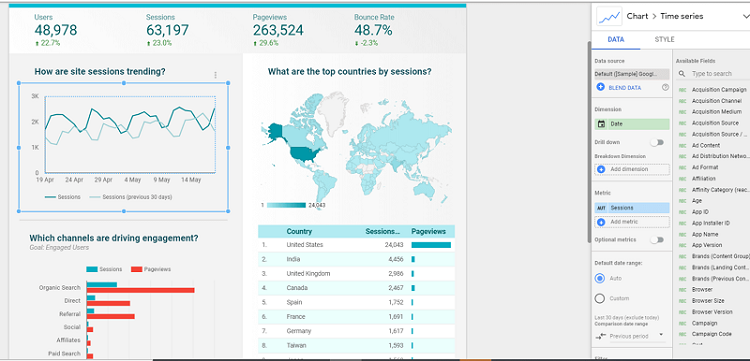Select the Custom date range radio button
The height and width of the screenshot is (361, 750).
click(599, 298)
